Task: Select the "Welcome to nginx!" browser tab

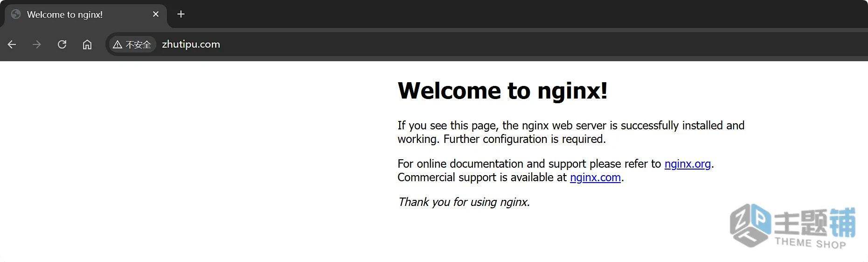Action: 85,14
